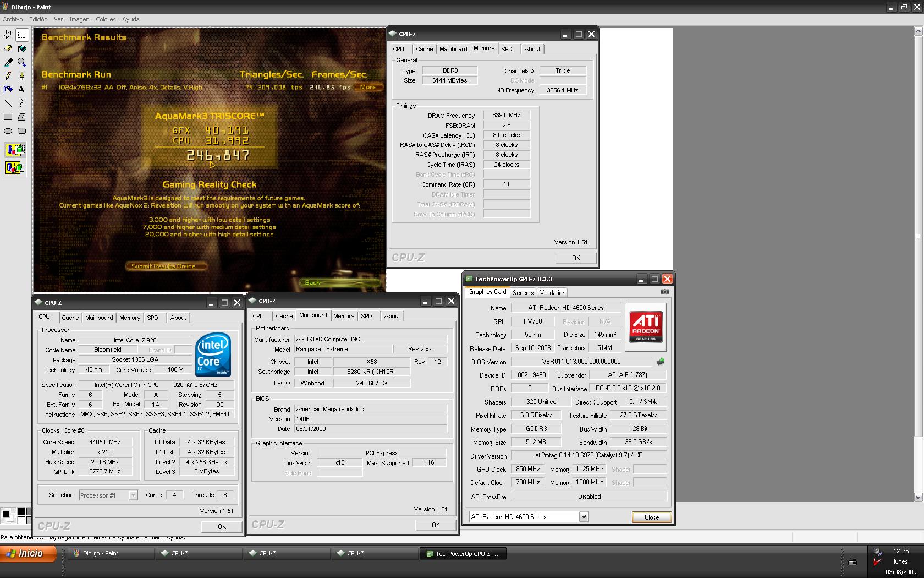Click the AquaMark3 score 246,847
This screenshot has height=578, width=924.
click(x=218, y=155)
